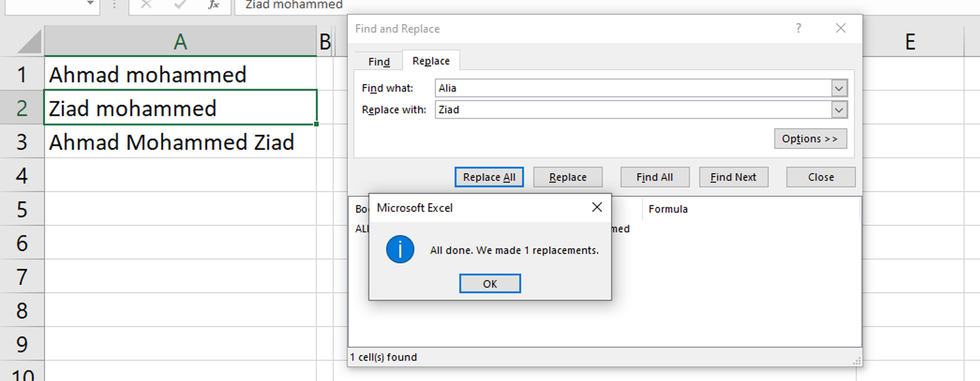This screenshot has width=980, height=381.
Task: Select row 3 header
Action: tap(22, 142)
